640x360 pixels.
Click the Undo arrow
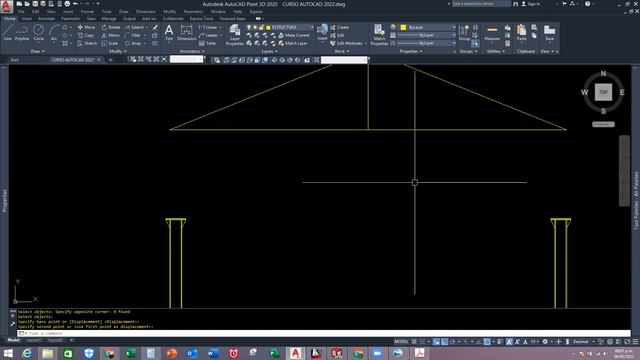(x=75, y=4)
